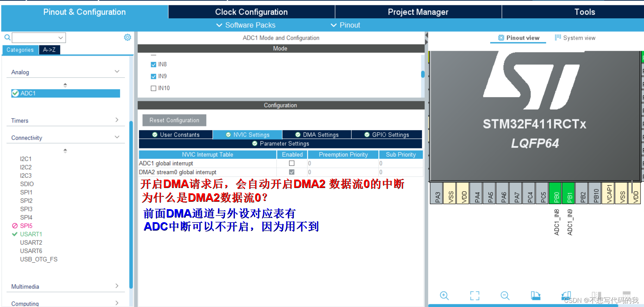Click the export pinout icon
The width and height of the screenshot is (644, 307).
click(536, 296)
